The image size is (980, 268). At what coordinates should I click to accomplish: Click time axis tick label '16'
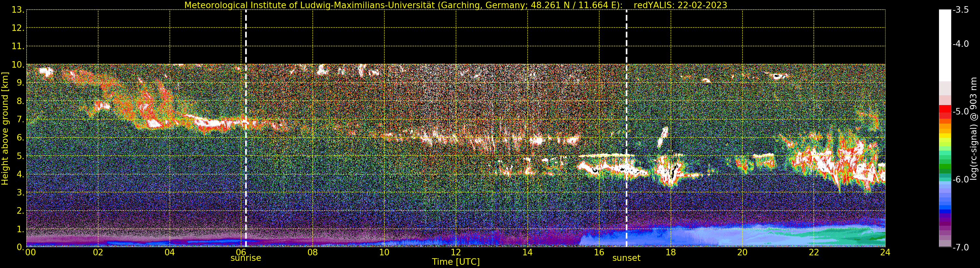[599, 252]
